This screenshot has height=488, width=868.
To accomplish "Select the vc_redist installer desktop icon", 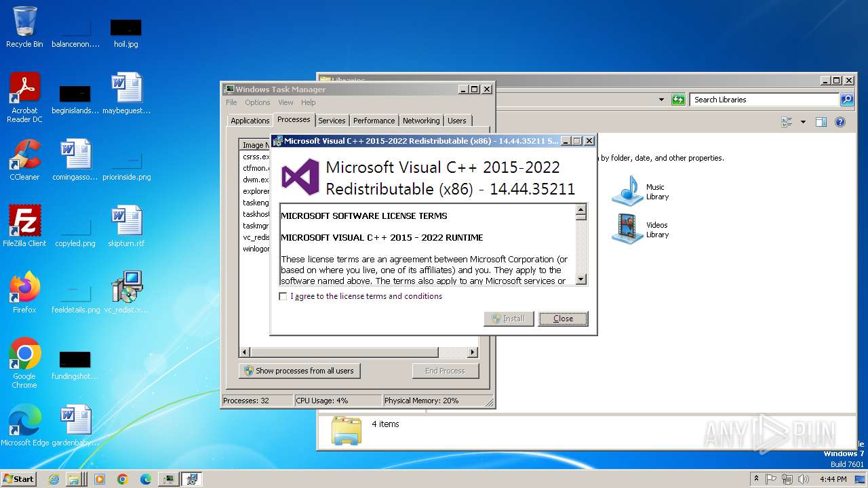I will pos(126,293).
